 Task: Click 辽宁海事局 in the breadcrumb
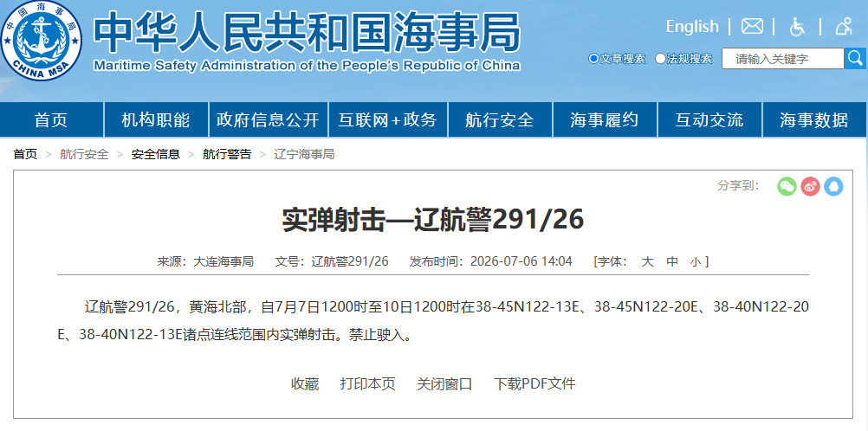(304, 154)
